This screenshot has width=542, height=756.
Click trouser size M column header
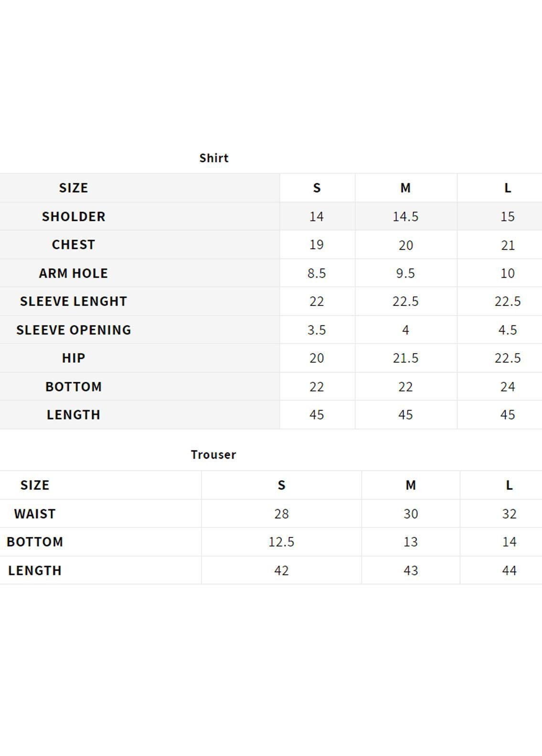pyautogui.click(x=411, y=485)
